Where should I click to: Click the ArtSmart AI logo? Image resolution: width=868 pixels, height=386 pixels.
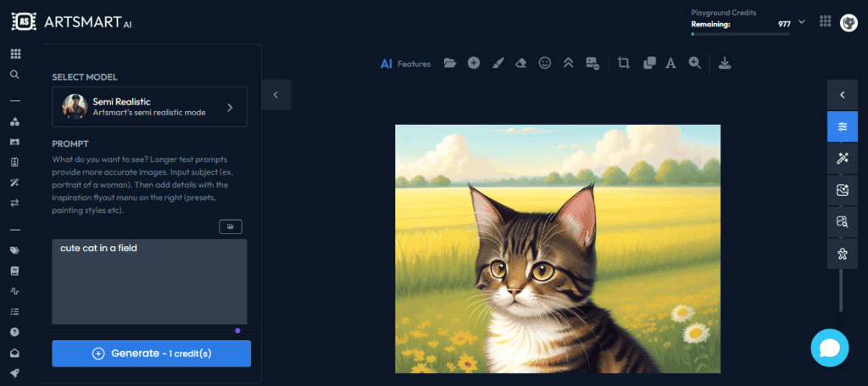tap(72, 21)
